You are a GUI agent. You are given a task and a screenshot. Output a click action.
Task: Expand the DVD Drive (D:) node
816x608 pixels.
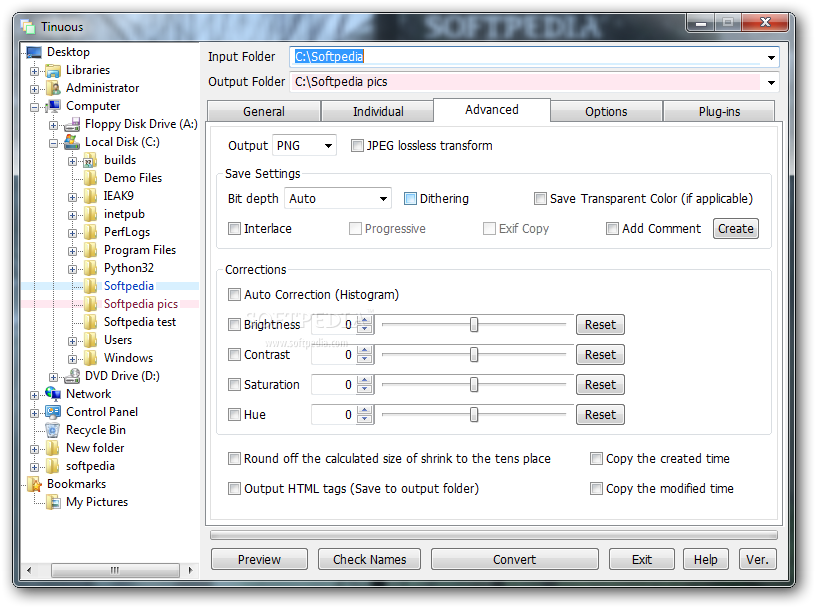pos(53,377)
